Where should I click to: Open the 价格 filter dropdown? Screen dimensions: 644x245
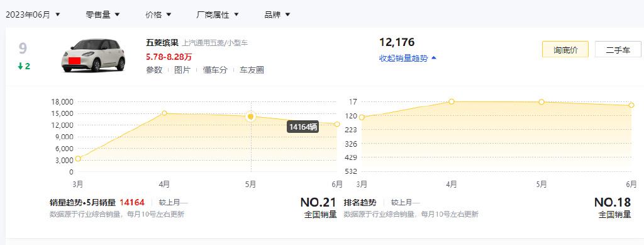pos(158,14)
